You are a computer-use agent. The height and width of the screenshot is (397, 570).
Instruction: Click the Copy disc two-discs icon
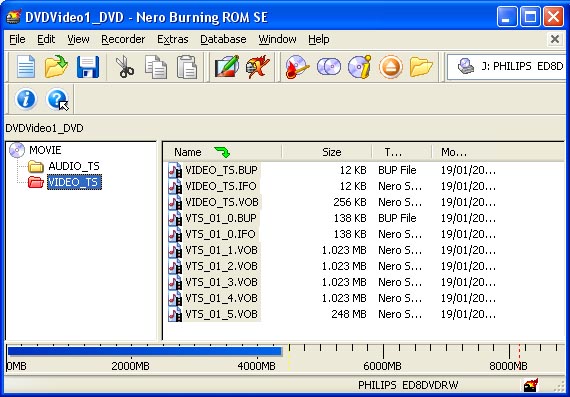(x=329, y=67)
